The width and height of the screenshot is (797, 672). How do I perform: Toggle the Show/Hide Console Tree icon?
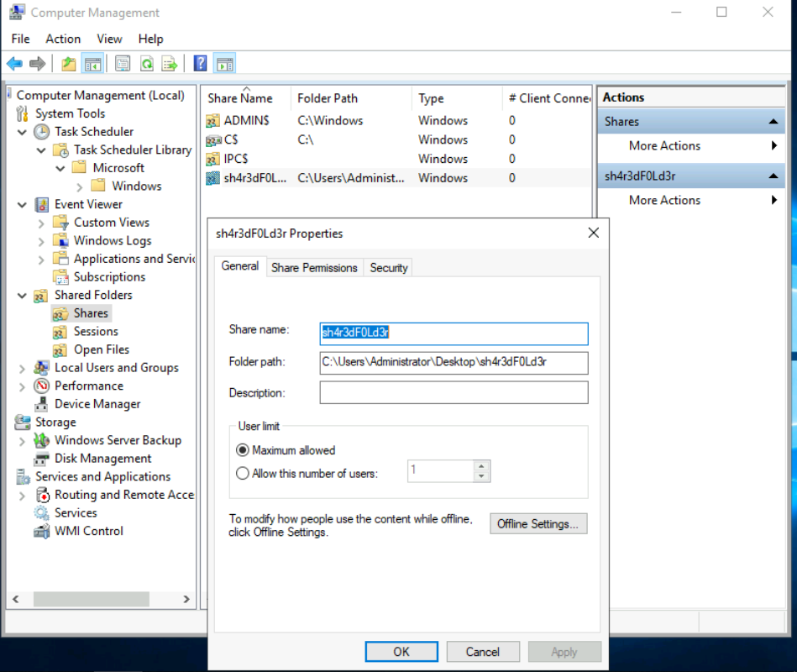[x=92, y=64]
